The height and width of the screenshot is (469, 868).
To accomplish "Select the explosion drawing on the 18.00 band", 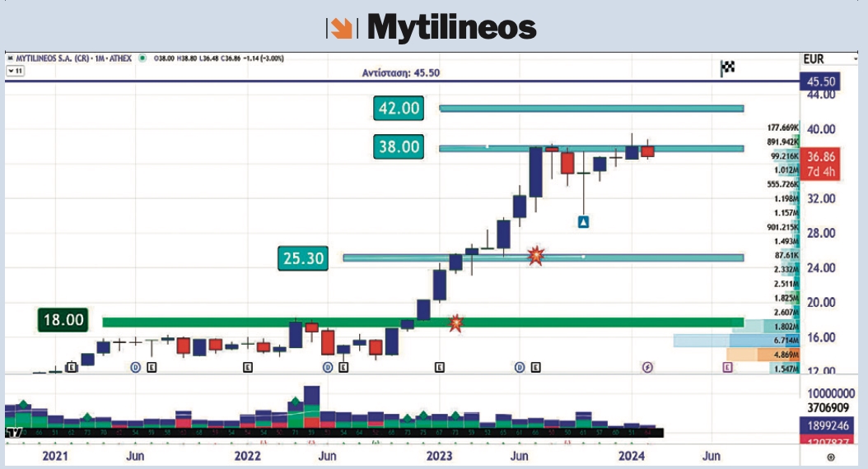I will point(455,323).
